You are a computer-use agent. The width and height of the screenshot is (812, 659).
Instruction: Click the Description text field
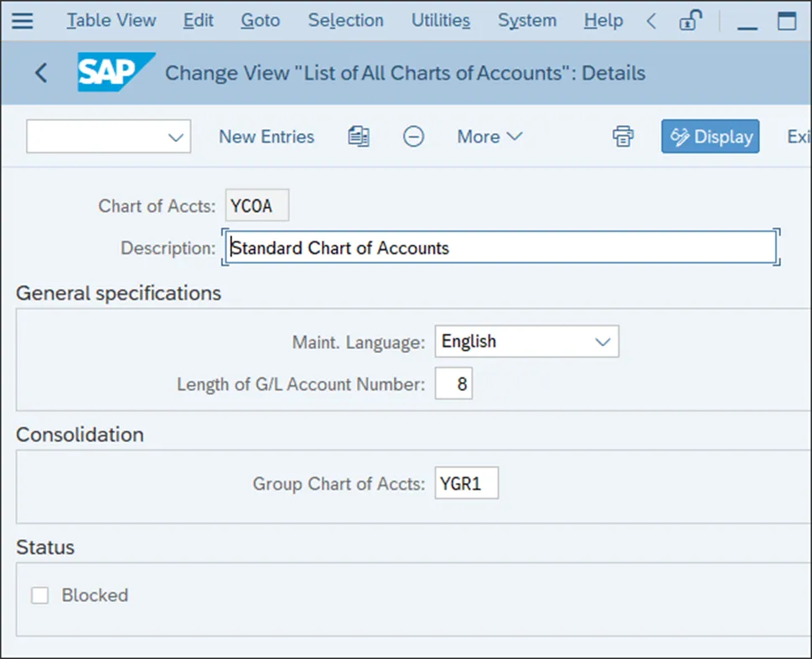click(x=501, y=248)
